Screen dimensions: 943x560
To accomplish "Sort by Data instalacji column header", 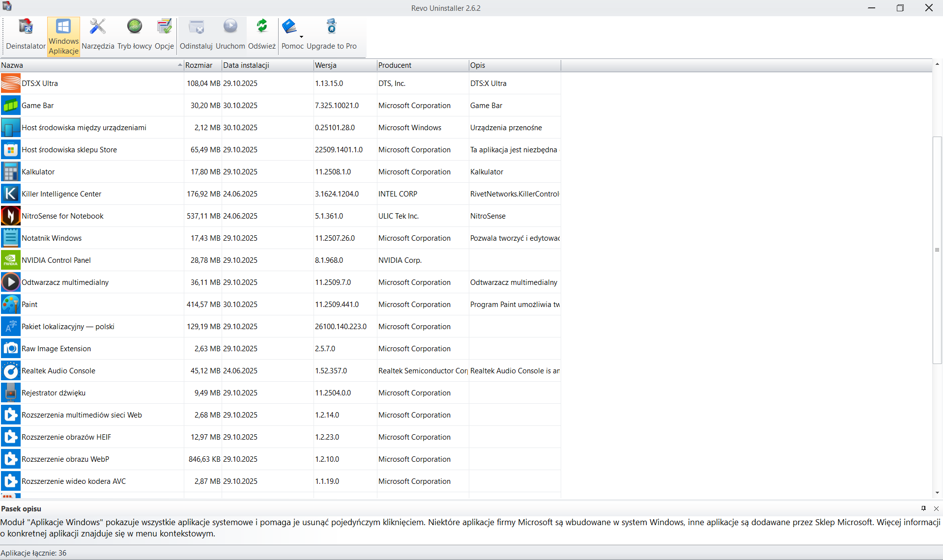I will [x=268, y=65].
